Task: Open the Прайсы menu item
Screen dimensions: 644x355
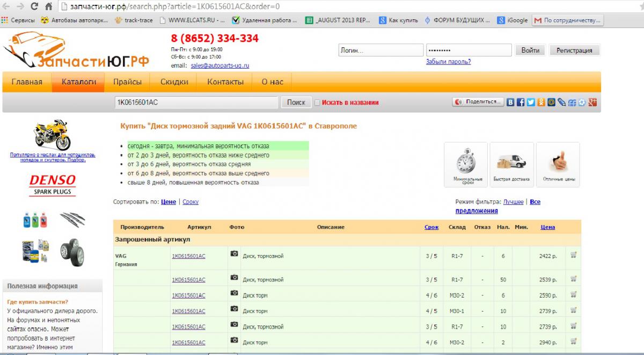Action: (128, 82)
